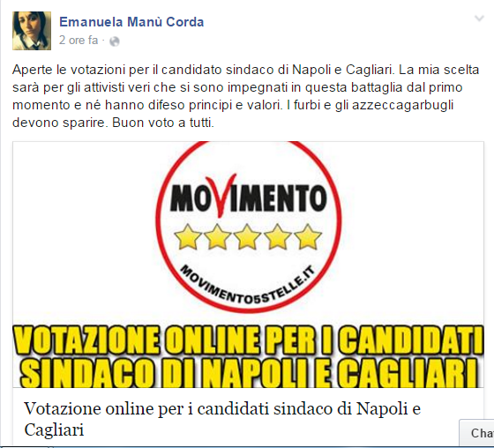The width and height of the screenshot is (494, 448).
Task: Open the Emanuela Manù Corda profile name
Action: pyautogui.click(x=131, y=22)
